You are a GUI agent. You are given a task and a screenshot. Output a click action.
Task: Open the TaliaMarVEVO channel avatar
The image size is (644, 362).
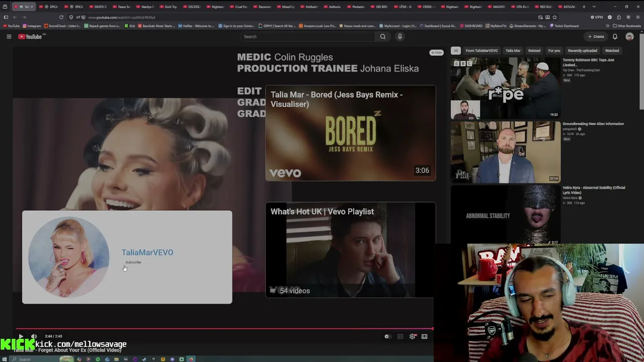point(68,257)
